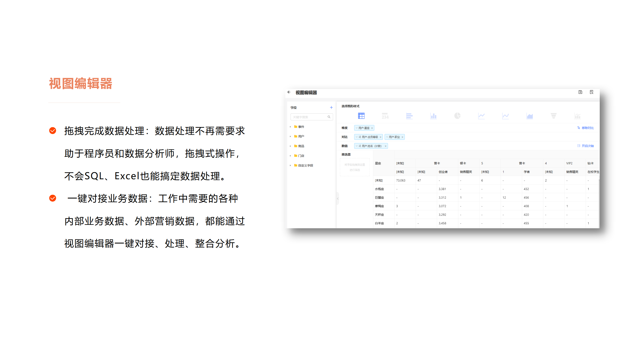Viewport: 644px width, 362px height.
Task: Select the 事件 folder in field tree
Action: point(299,127)
